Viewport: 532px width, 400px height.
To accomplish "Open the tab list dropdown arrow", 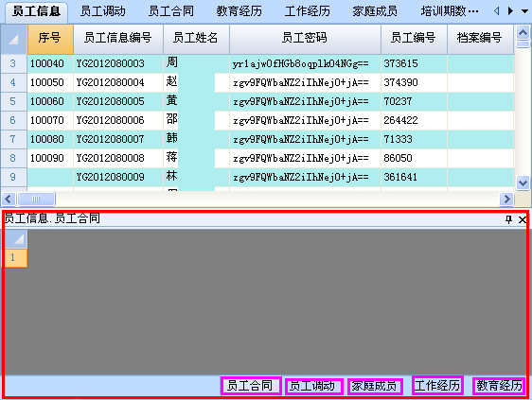I will (524, 11).
